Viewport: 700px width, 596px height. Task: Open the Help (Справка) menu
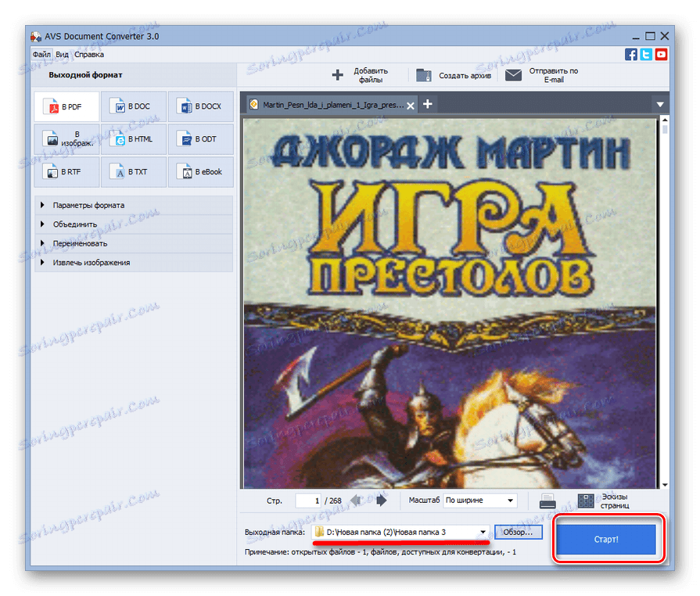tap(89, 55)
